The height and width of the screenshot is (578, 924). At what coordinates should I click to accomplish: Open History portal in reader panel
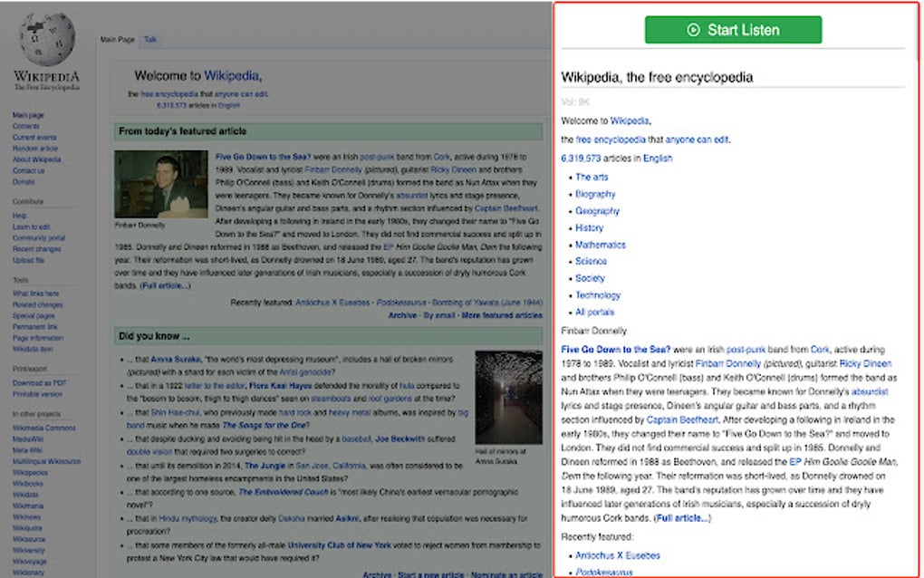pos(590,228)
